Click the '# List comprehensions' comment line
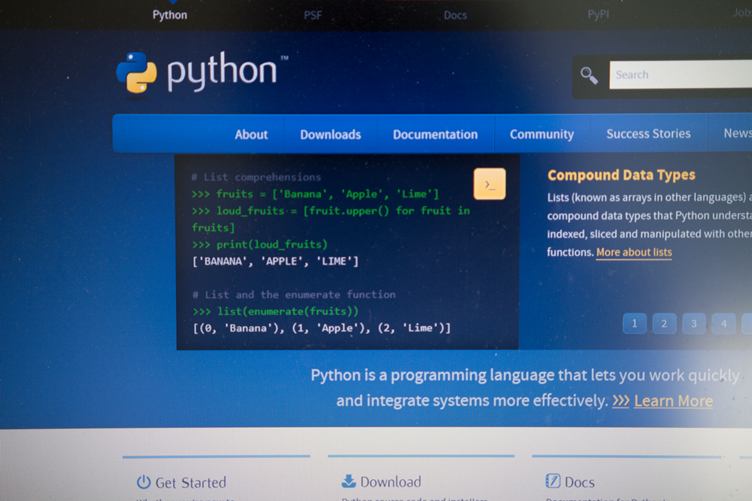This screenshot has width=752, height=501. (256, 177)
